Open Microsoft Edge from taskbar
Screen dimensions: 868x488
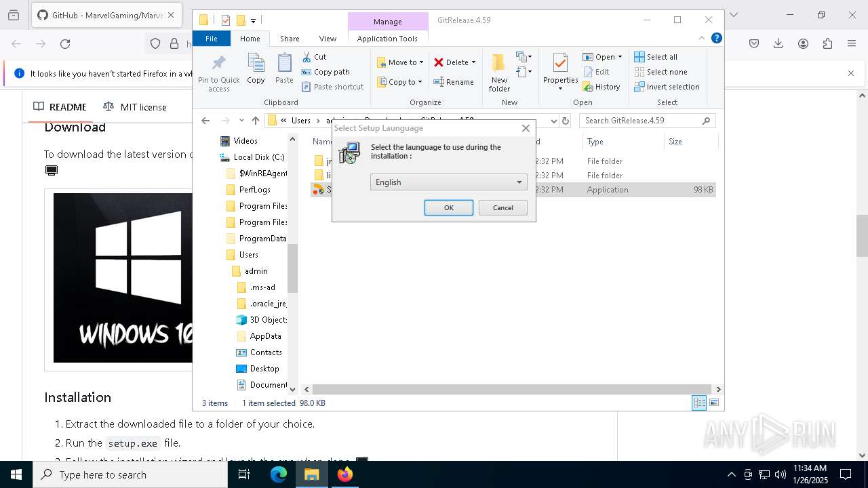[279, 474]
